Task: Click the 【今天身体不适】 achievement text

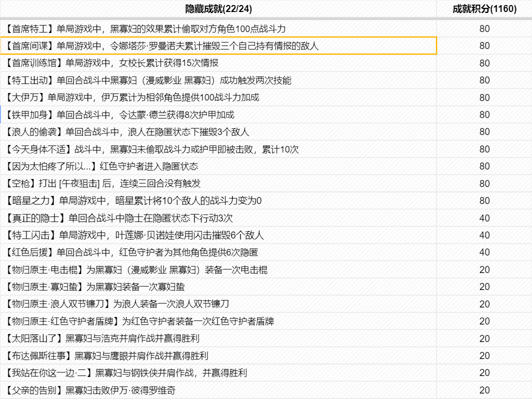Action: point(153,149)
